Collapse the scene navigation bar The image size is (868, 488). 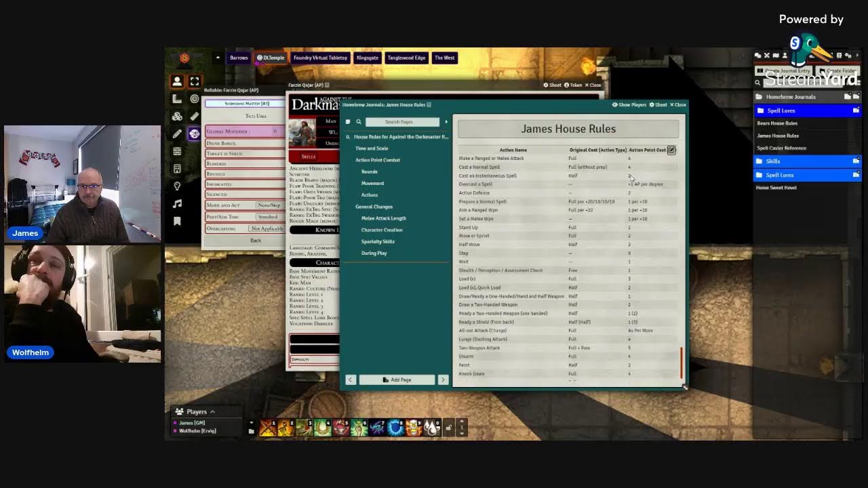[x=218, y=58]
